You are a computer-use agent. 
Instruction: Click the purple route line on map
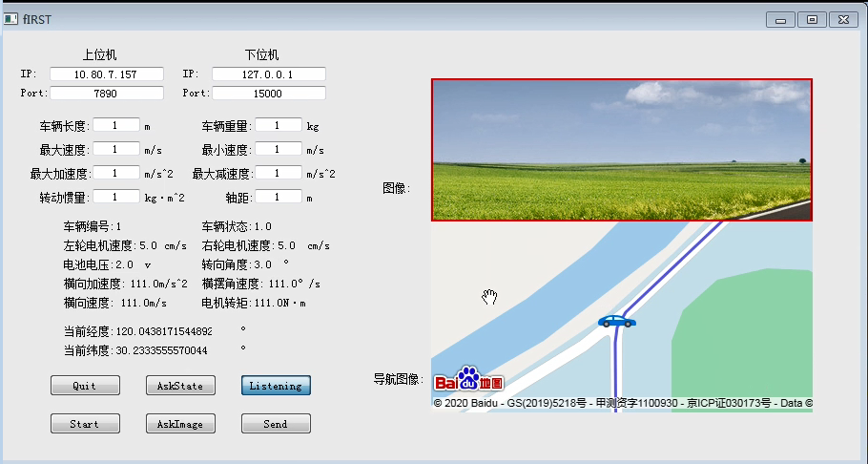[669, 274]
